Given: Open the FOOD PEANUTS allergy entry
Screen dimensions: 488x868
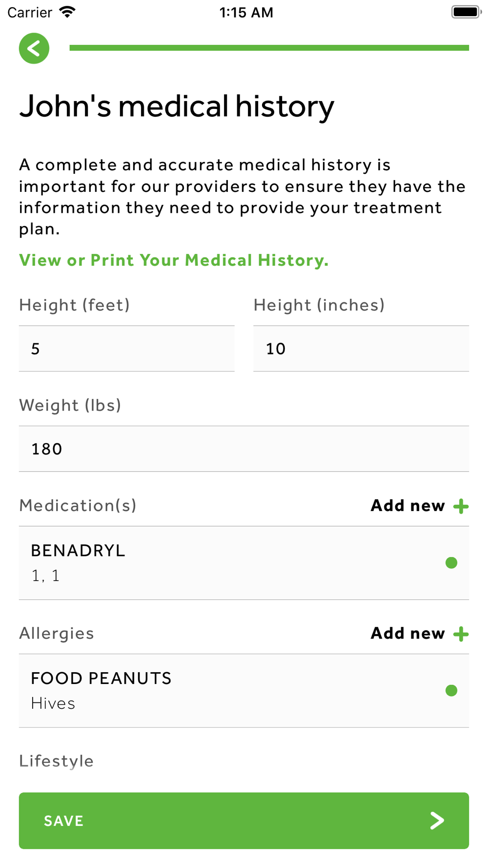Looking at the screenshot, I should 244,691.
